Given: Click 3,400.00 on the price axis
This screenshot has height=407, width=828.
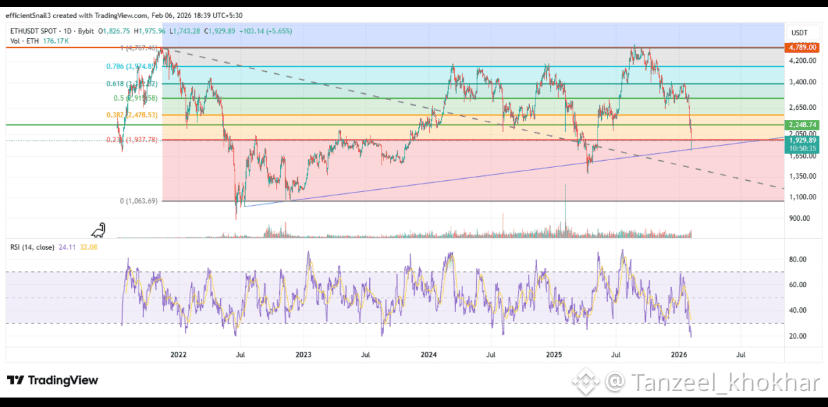Looking at the screenshot, I should click(x=805, y=82).
